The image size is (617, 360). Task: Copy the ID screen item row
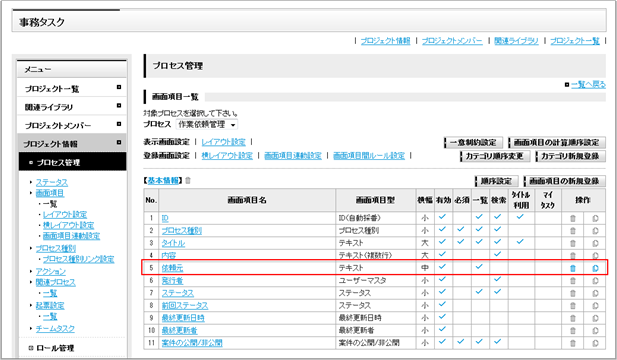(x=595, y=218)
